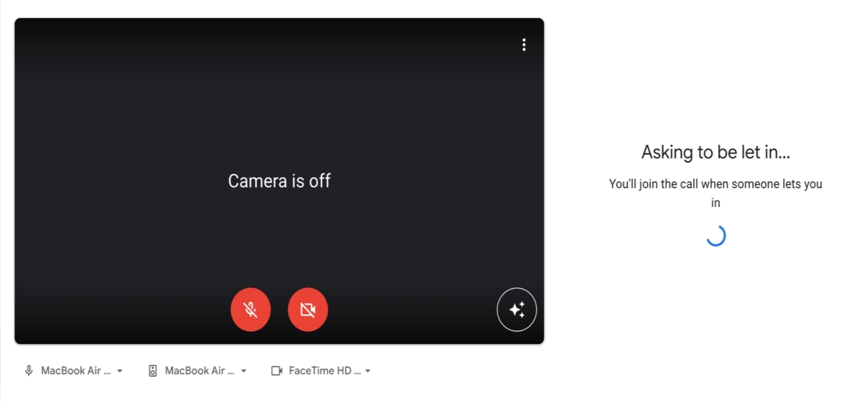Click the microphone icon below the preview
The height and width of the screenshot is (403, 868).
coord(29,371)
